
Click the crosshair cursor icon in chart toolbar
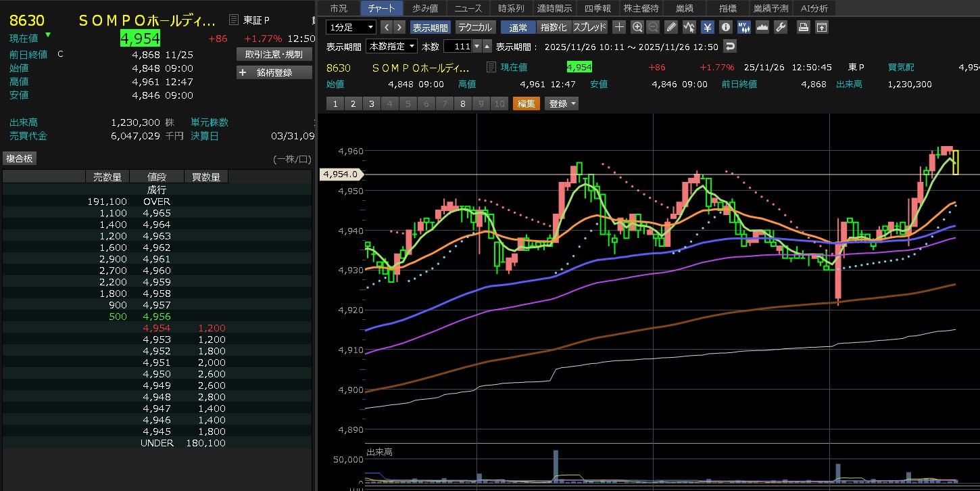coord(619,27)
